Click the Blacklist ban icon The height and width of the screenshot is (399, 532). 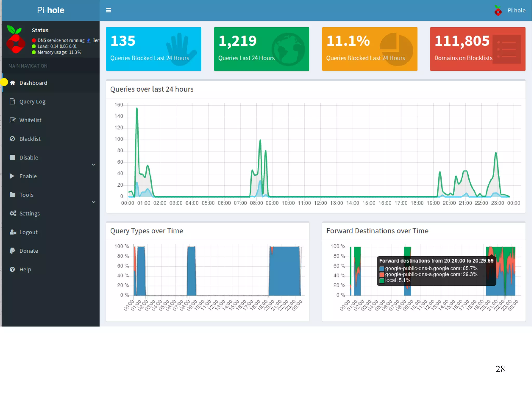[12, 139]
